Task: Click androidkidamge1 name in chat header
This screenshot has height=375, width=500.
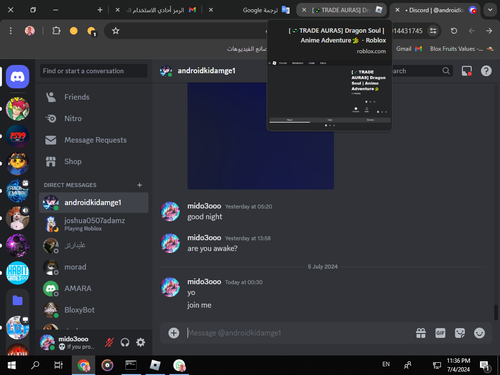Action: pos(206,71)
